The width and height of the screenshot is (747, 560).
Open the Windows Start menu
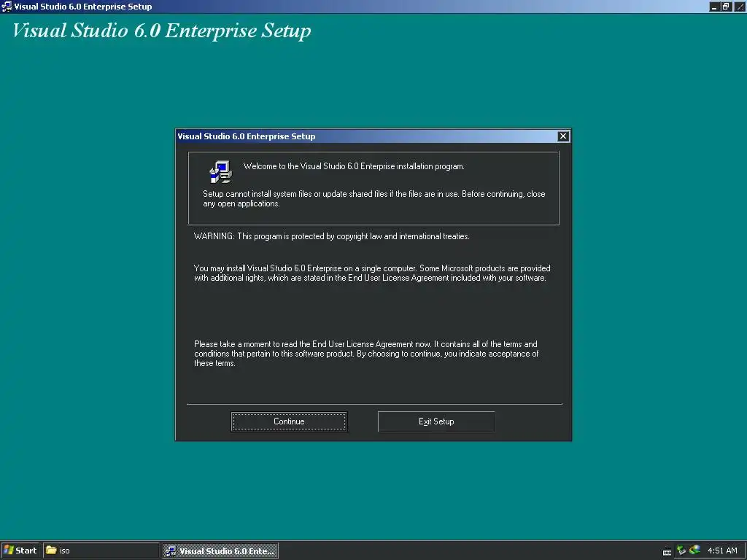[x=20, y=551]
